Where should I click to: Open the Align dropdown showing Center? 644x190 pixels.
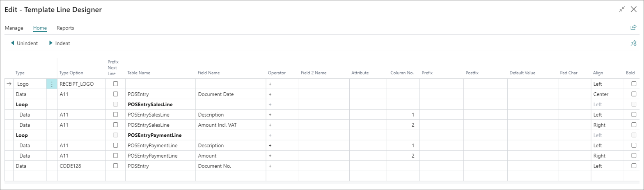pos(607,94)
